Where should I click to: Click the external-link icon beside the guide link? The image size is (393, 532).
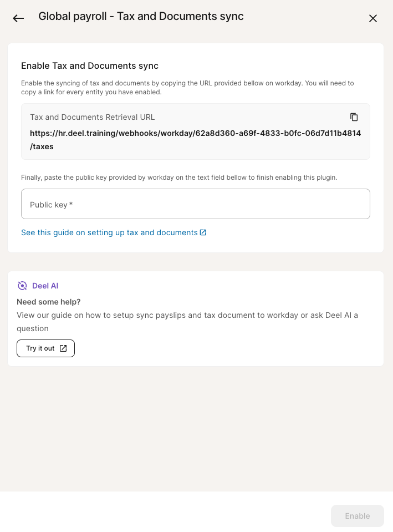(203, 232)
